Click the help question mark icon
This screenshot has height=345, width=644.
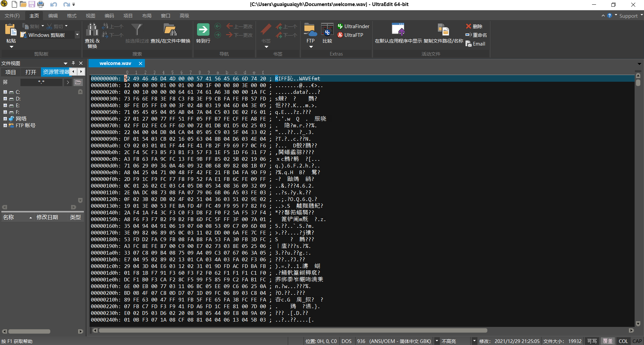[609, 15]
